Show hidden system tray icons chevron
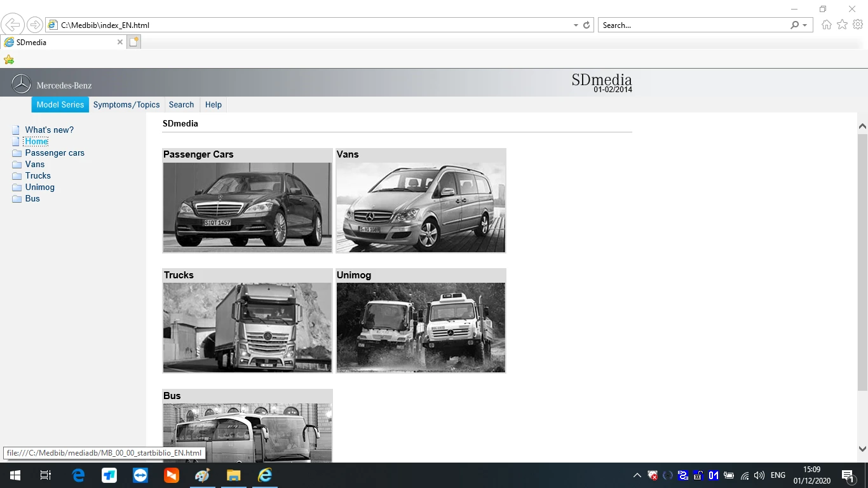868x488 pixels. pyautogui.click(x=637, y=475)
